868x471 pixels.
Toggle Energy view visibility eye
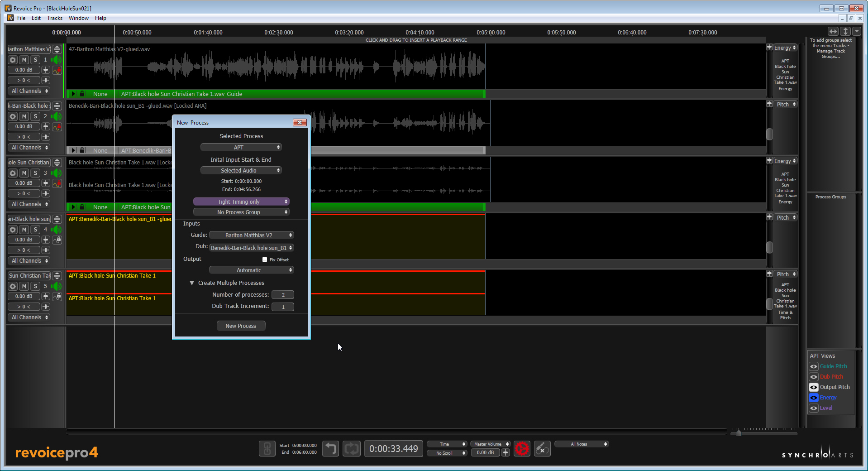814,398
